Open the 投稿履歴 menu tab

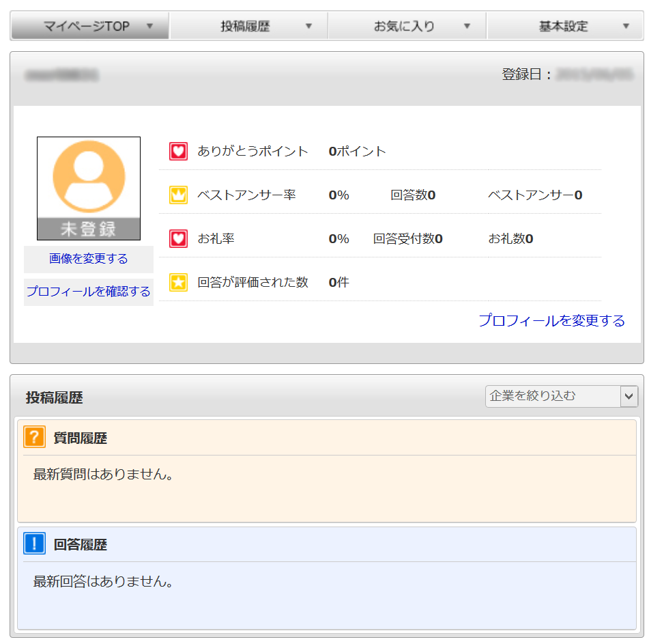point(248,27)
